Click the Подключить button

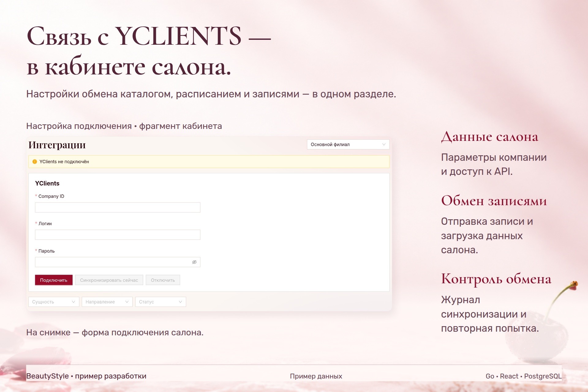click(54, 280)
